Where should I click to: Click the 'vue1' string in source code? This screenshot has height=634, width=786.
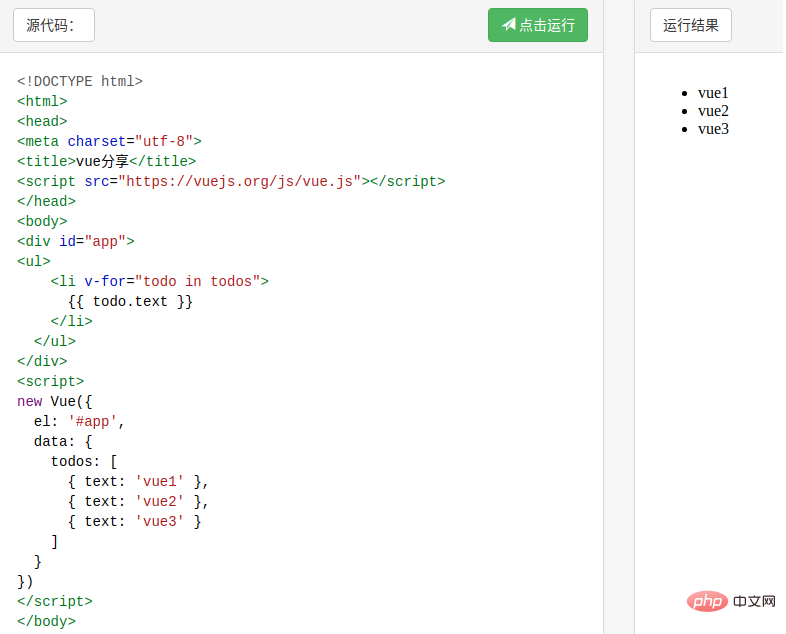[x=160, y=481]
